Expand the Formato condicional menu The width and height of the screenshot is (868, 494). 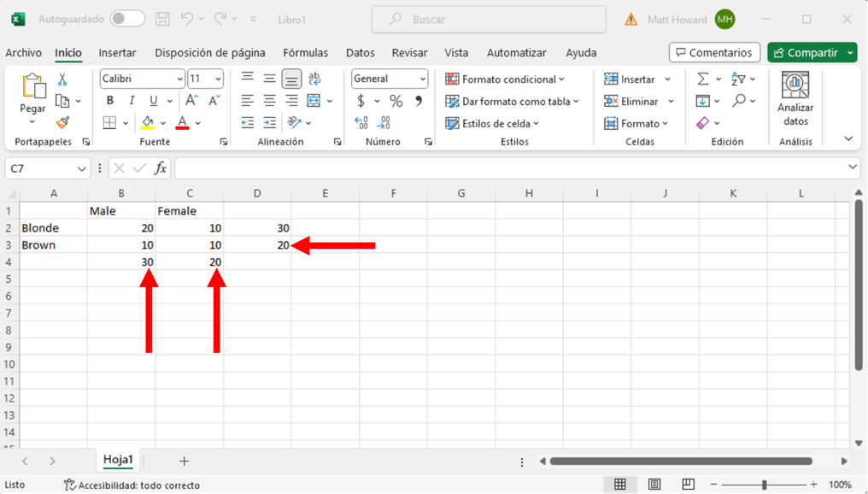click(x=505, y=79)
